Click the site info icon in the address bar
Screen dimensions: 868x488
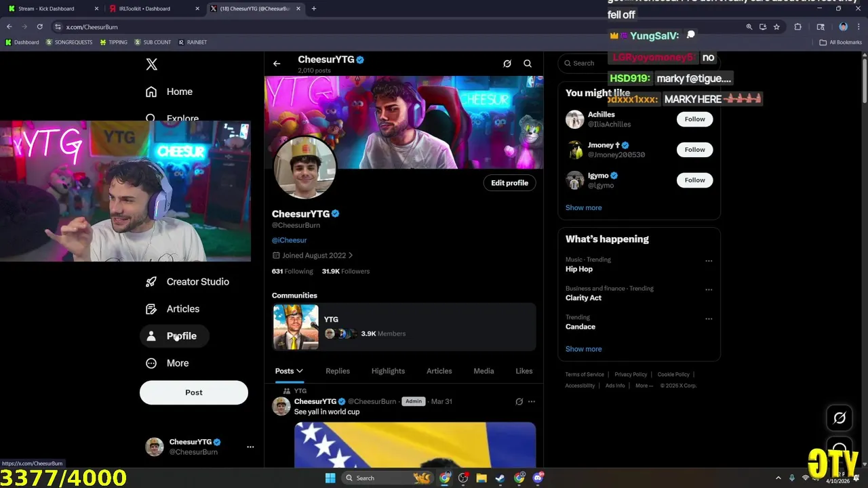(x=58, y=27)
